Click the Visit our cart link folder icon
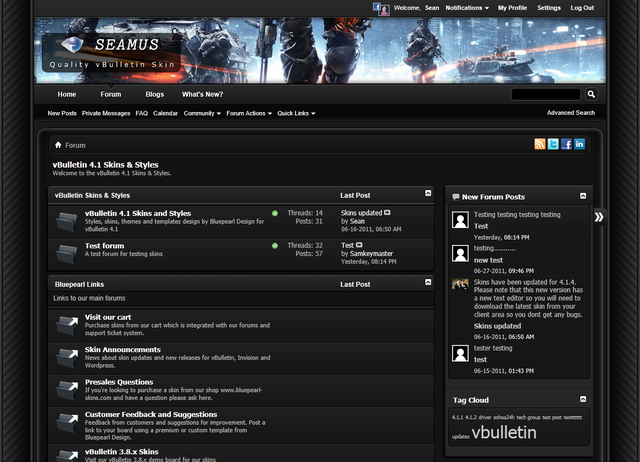 pyautogui.click(x=67, y=325)
